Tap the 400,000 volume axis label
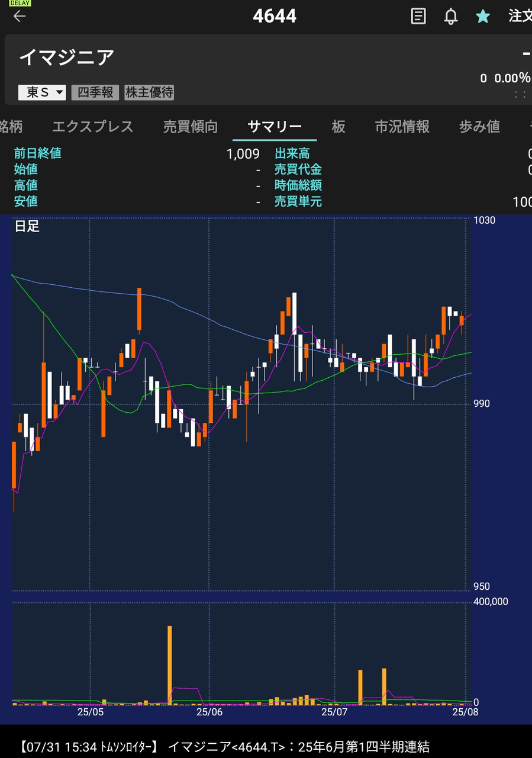The width and height of the screenshot is (532, 758). [x=491, y=602]
